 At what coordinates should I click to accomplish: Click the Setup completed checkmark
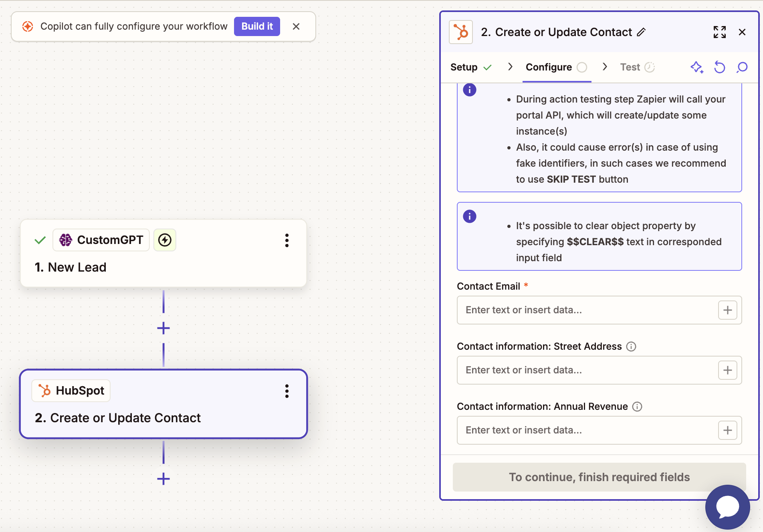coord(487,67)
